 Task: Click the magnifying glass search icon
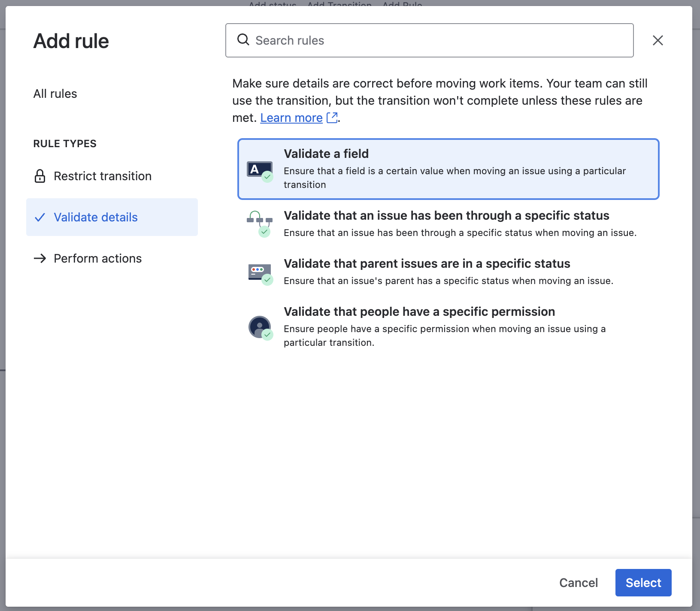tap(243, 40)
